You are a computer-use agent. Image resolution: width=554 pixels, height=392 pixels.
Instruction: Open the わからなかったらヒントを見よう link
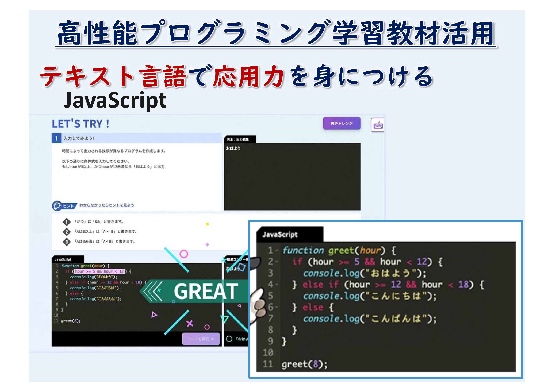coord(107,205)
